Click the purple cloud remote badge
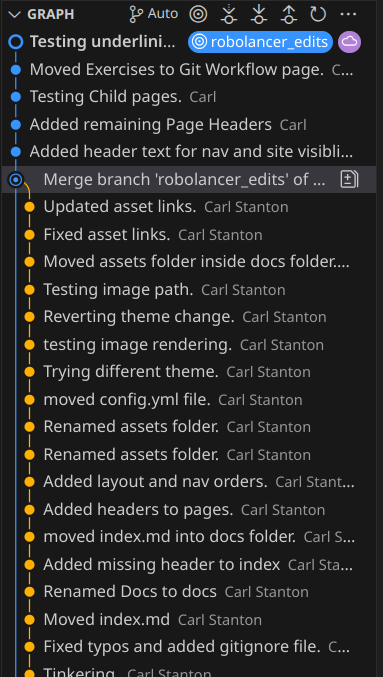The width and height of the screenshot is (383, 677). 349,42
